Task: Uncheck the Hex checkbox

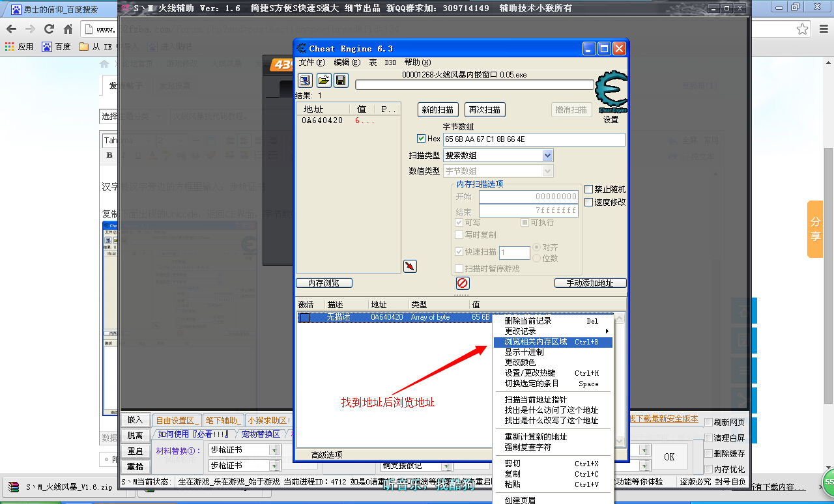Action: 421,139
